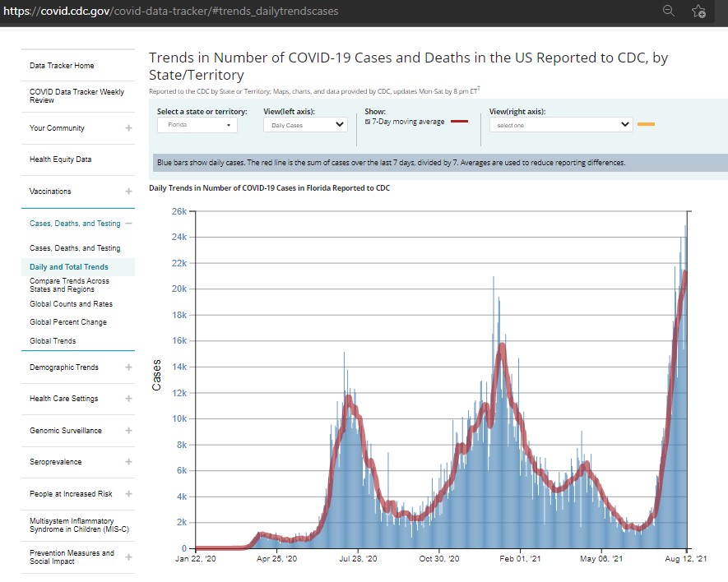728x582 pixels.
Task: Toggle the 7-Day moving average checkbox
Action: (x=368, y=122)
